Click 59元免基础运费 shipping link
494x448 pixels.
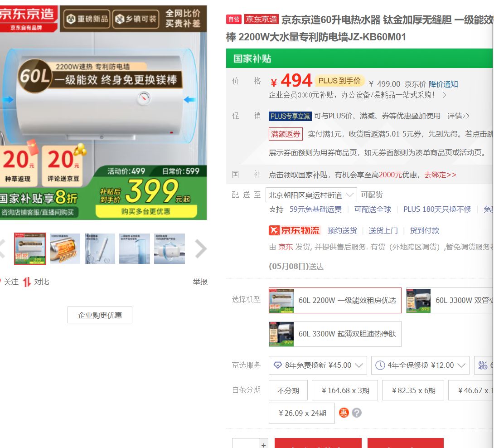pos(315,209)
